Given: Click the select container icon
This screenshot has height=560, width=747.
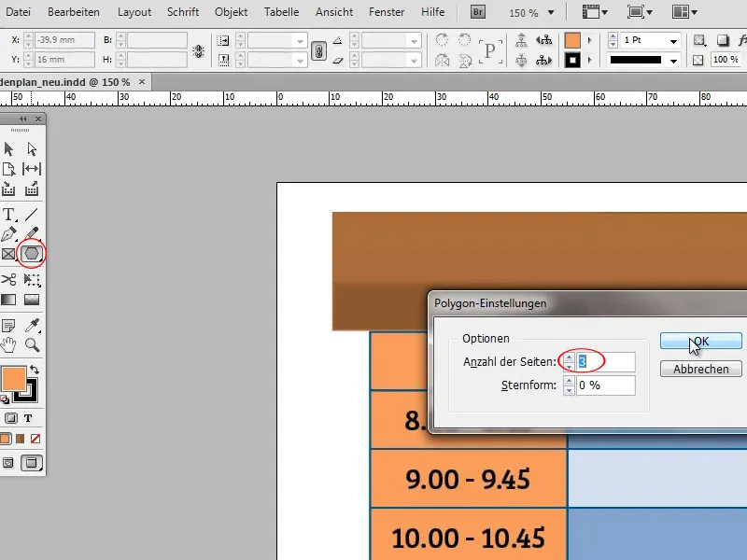Looking at the screenshot, I should click(x=521, y=40).
